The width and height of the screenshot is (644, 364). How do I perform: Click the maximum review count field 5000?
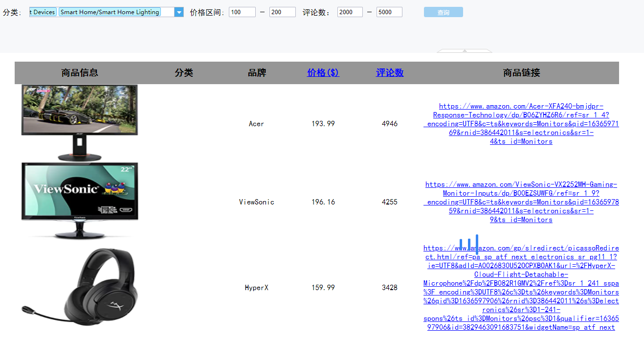click(389, 12)
